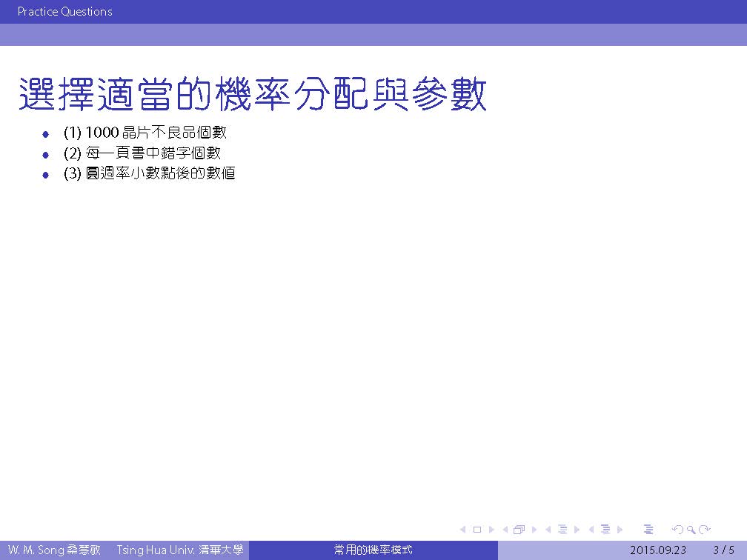Click the footer presentation title 常用的機率模式
The height and width of the screenshot is (560, 747).
coord(373,550)
